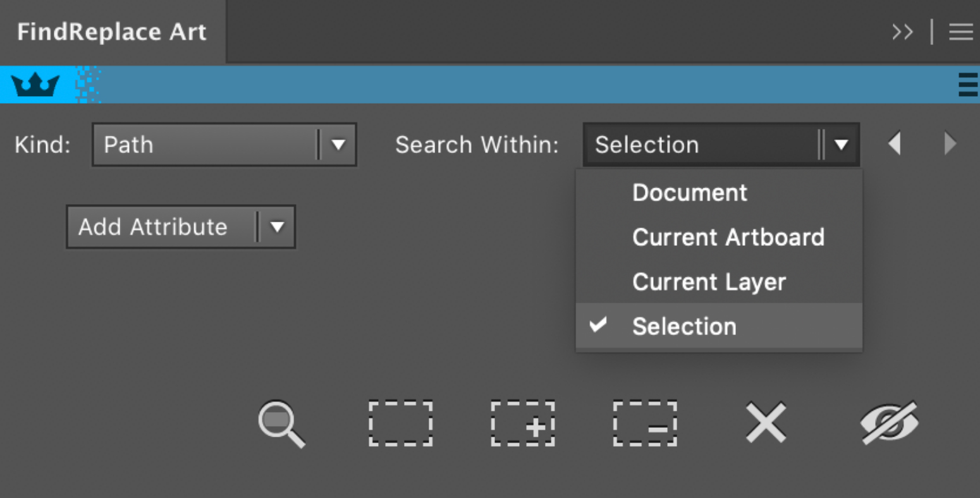Open the top-right panel hamburger menu
Screen dimensions: 980x498
pos(960,32)
